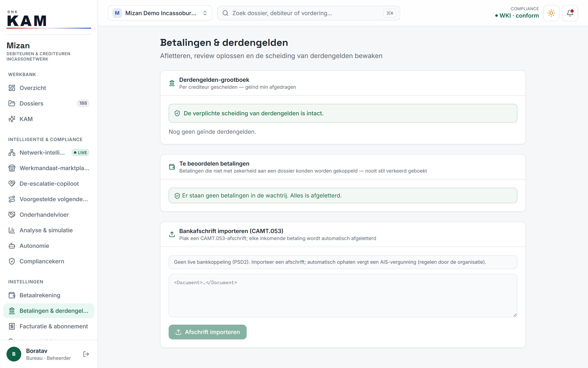This screenshot has height=368, width=588.
Task: Go to Facturatie & abonnement
Action: [x=49, y=326]
